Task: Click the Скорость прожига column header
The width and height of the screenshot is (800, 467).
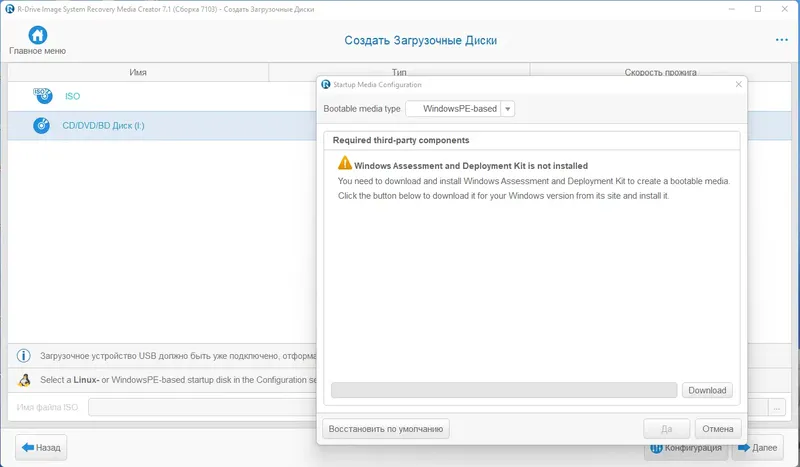Action: click(660, 72)
